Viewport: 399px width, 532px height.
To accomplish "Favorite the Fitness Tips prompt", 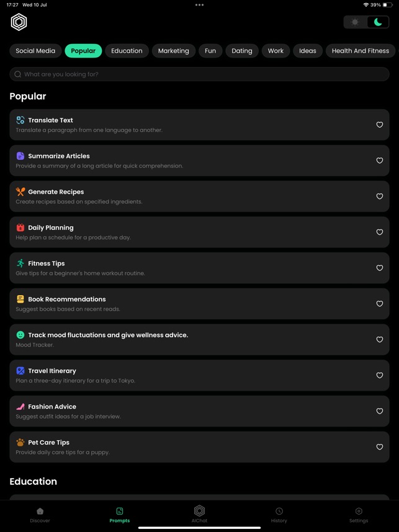I will [x=380, y=268].
